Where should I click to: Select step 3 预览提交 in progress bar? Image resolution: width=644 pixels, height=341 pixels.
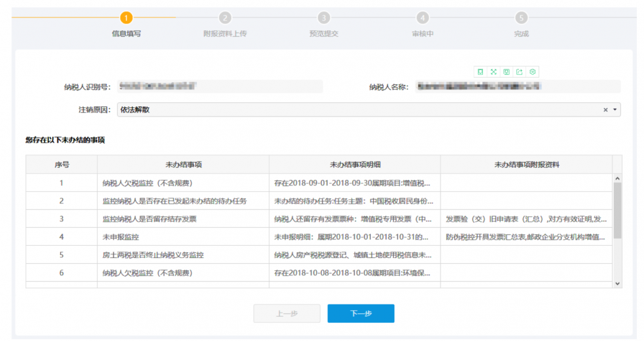pyautogui.click(x=324, y=18)
